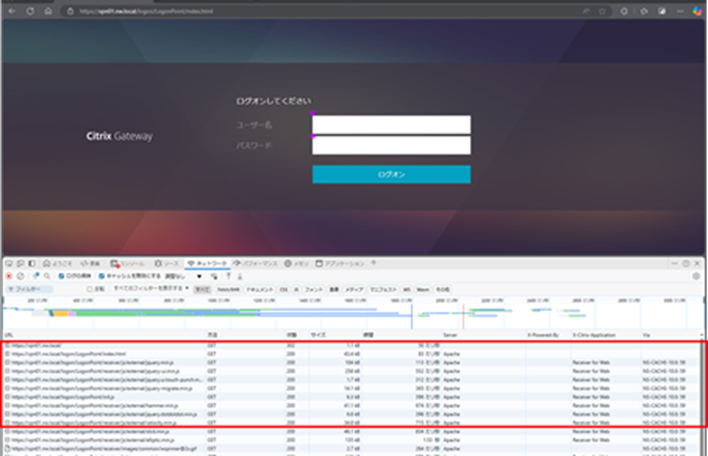
Task: Open the アプリケーション DevTools tab
Action: 340,263
